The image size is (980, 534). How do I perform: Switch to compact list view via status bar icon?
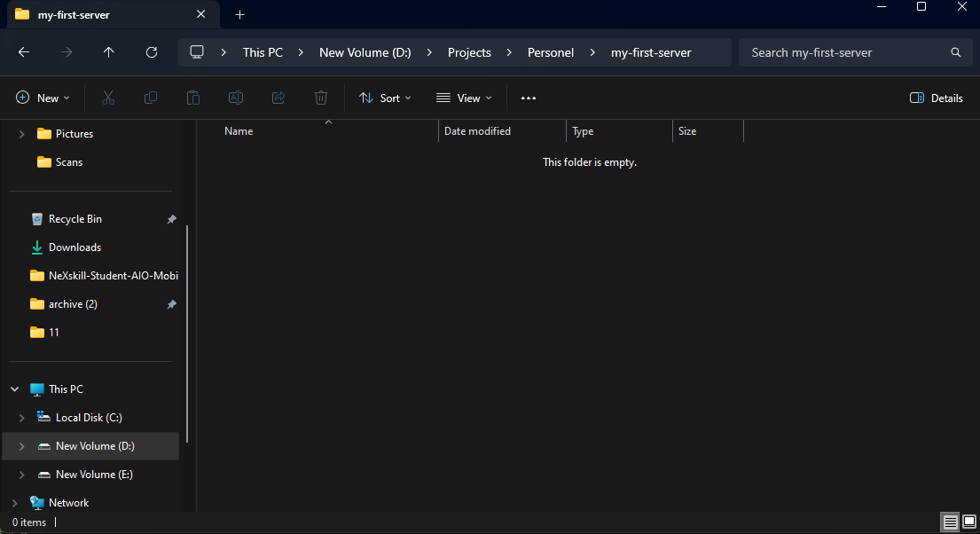click(x=950, y=522)
